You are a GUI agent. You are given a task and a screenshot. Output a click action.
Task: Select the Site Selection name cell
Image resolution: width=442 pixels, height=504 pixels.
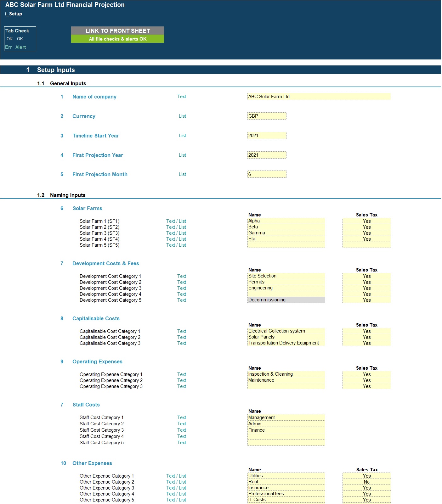[x=286, y=276]
